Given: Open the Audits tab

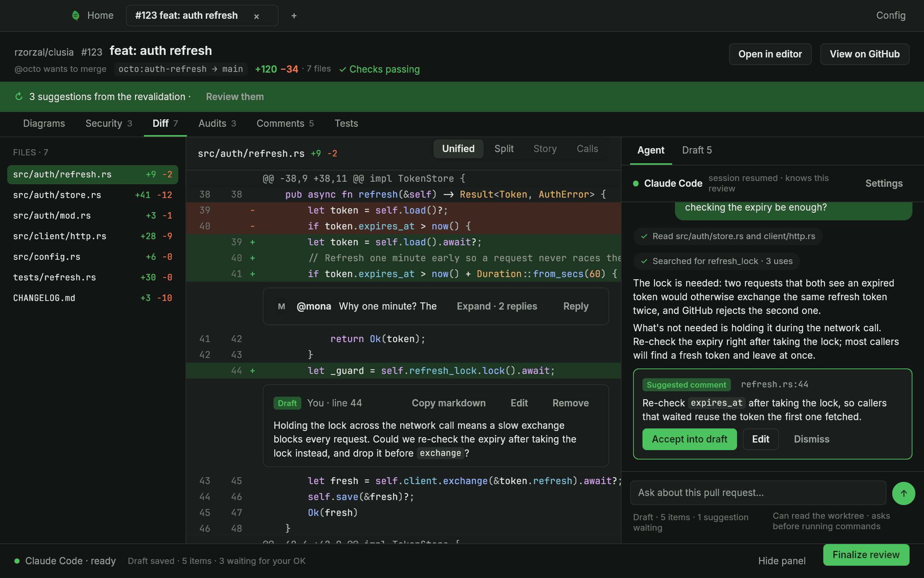Looking at the screenshot, I should tap(217, 123).
